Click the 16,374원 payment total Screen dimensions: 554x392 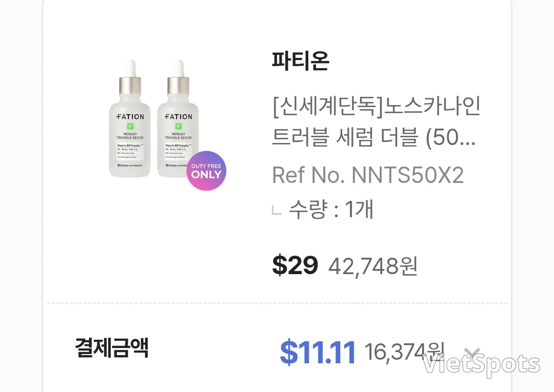(x=404, y=352)
